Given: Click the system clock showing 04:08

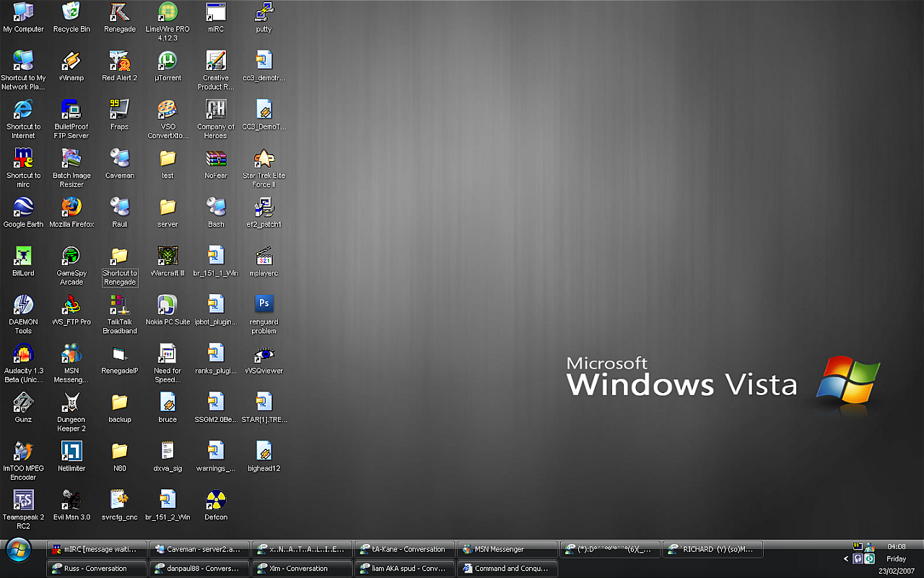Looking at the screenshot, I should point(896,546).
